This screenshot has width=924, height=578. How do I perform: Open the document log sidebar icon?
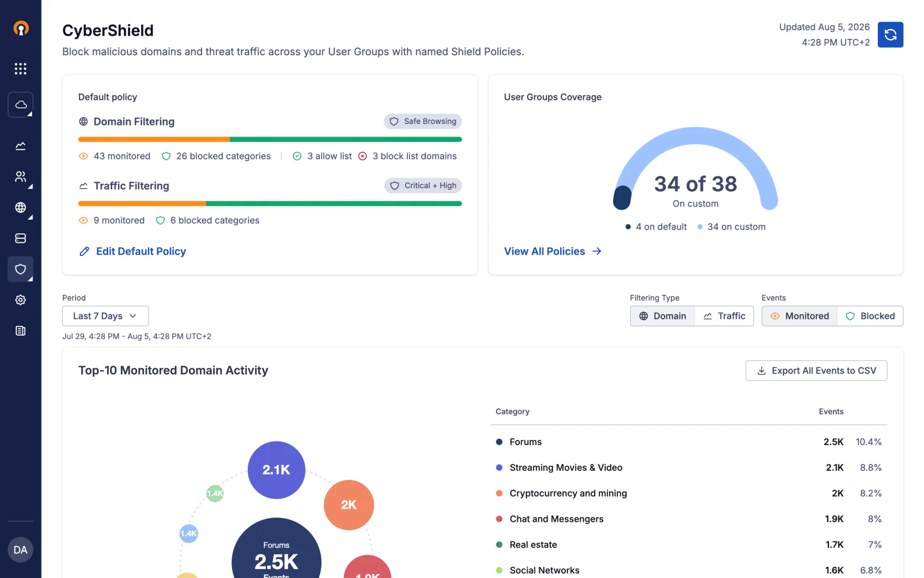click(x=20, y=331)
